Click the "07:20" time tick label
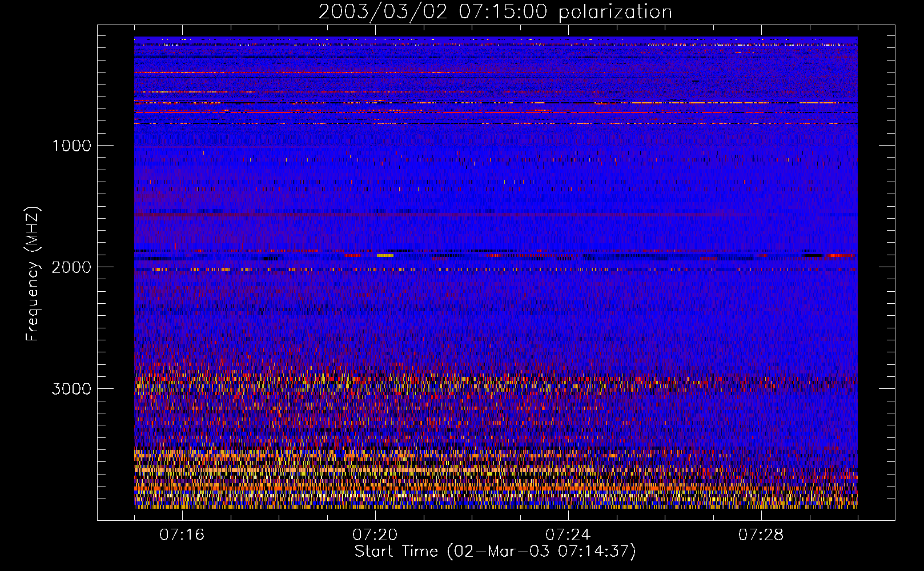924x571 pixels. click(x=375, y=534)
